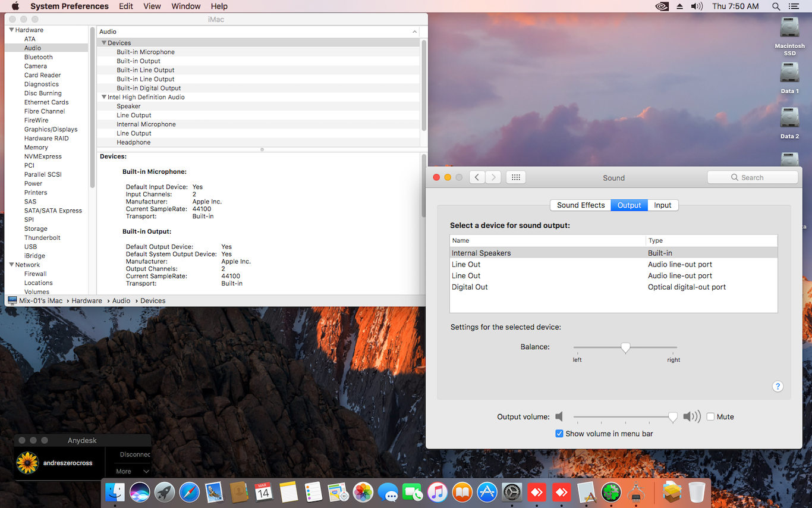The height and width of the screenshot is (508, 812).
Task: Open Spotlight search magnifier in menu bar
Action: (x=776, y=6)
